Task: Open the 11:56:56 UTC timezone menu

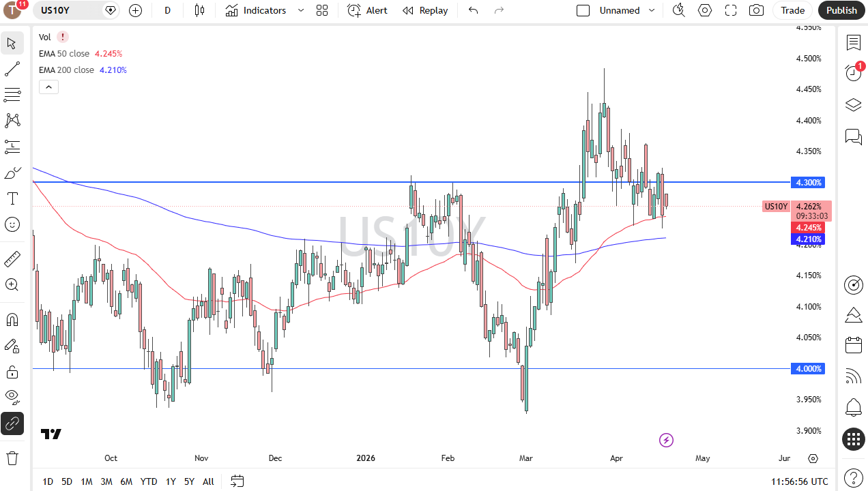Action: point(800,481)
